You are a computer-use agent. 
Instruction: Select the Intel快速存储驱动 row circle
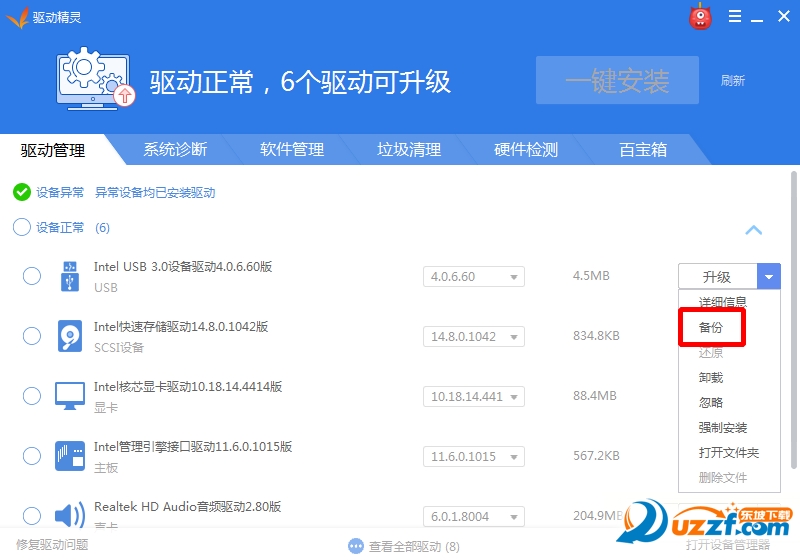(x=32, y=336)
